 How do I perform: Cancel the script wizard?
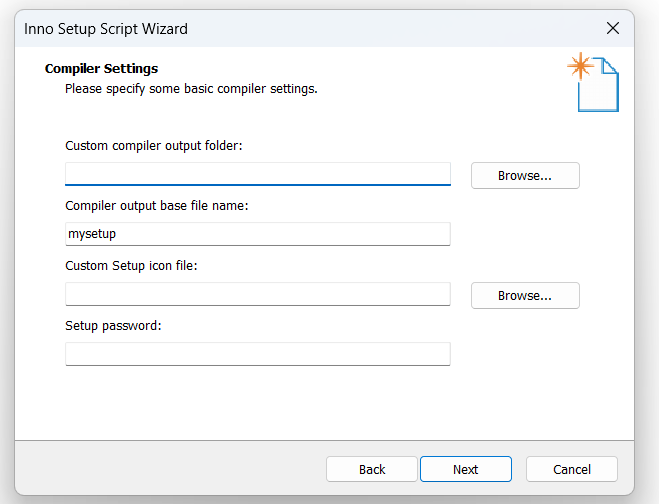(x=572, y=469)
